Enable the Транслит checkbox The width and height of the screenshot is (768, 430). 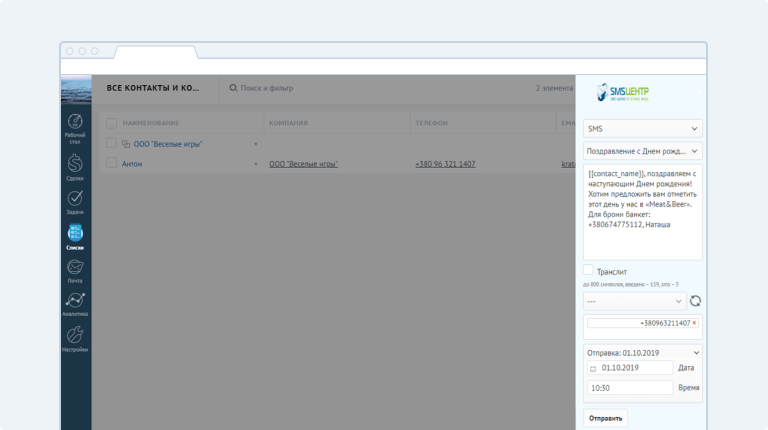click(588, 270)
